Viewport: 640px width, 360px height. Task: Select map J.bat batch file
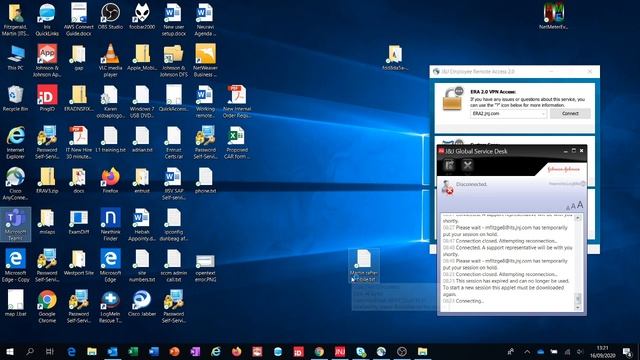point(15,303)
